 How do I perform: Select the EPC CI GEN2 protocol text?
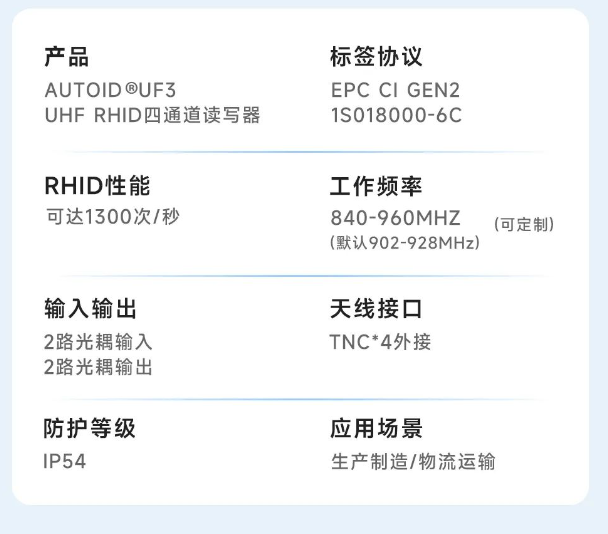(x=395, y=90)
